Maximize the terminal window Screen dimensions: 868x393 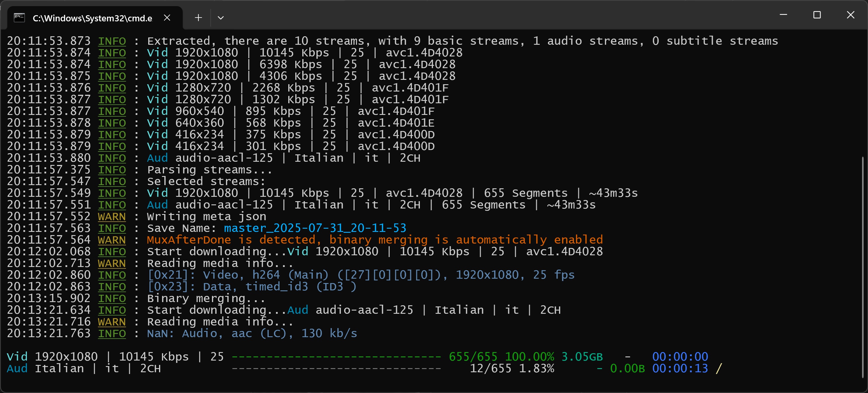click(817, 15)
